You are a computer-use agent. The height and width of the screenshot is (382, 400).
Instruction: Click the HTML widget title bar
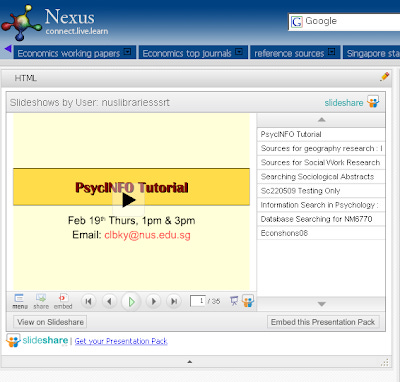point(196,78)
